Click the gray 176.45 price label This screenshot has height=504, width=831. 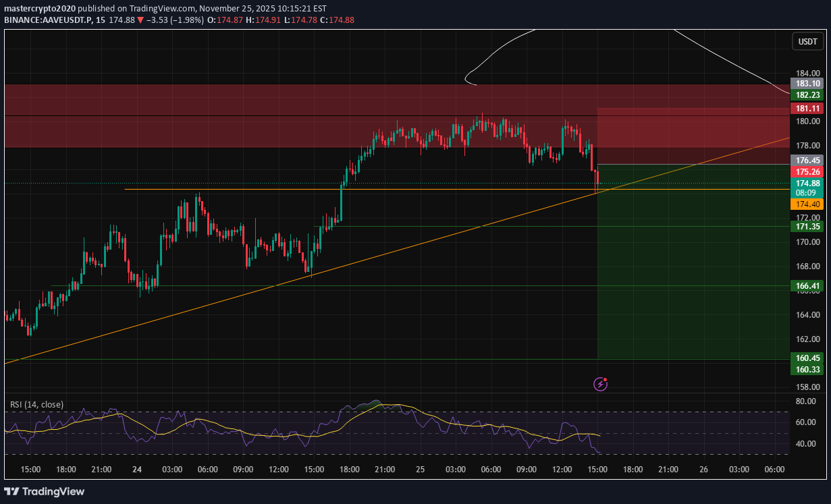806,160
